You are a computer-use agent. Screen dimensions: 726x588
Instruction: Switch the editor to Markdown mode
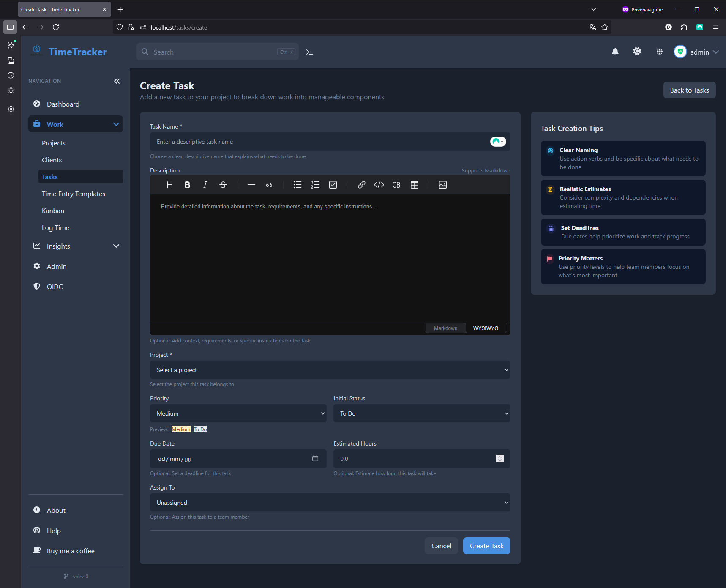pos(445,328)
